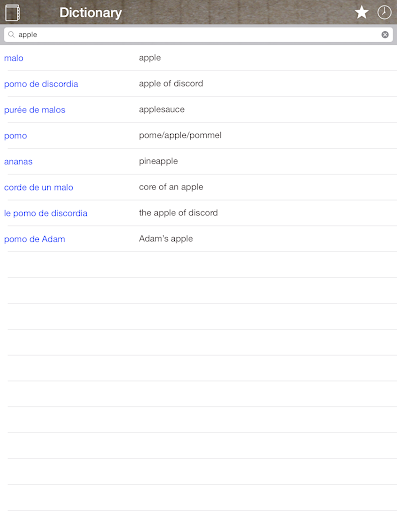
Task: Select the purée de malos entry
Action: (35, 110)
